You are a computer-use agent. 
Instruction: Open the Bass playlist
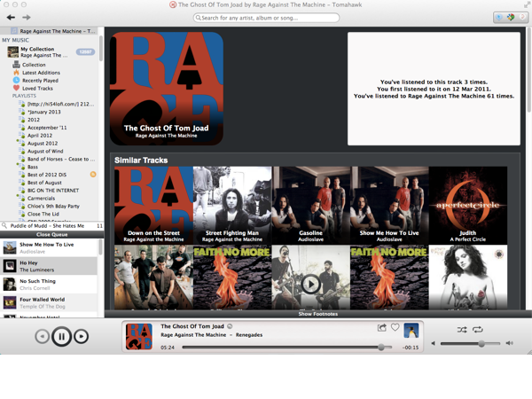coord(33,167)
